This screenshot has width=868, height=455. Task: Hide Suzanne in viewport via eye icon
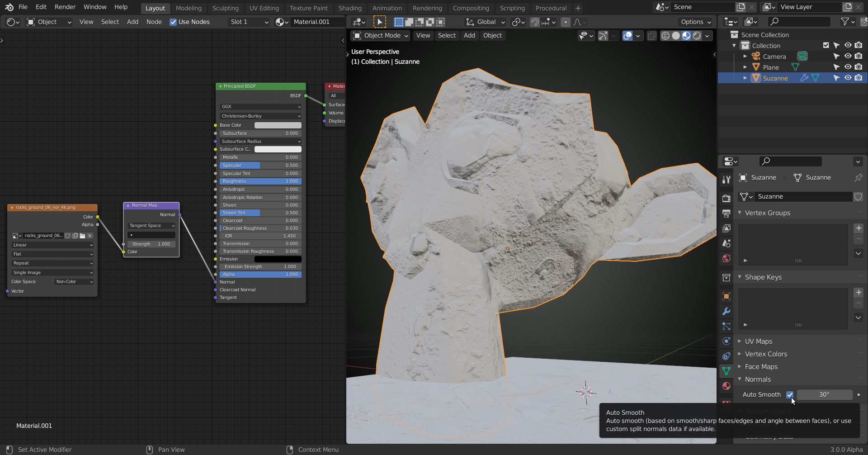848,78
